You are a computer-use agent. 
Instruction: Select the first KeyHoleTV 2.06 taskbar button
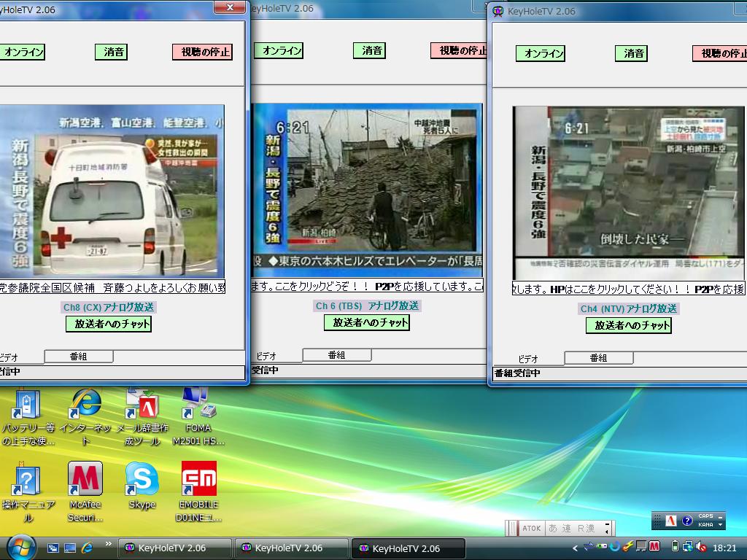pyautogui.click(x=174, y=548)
